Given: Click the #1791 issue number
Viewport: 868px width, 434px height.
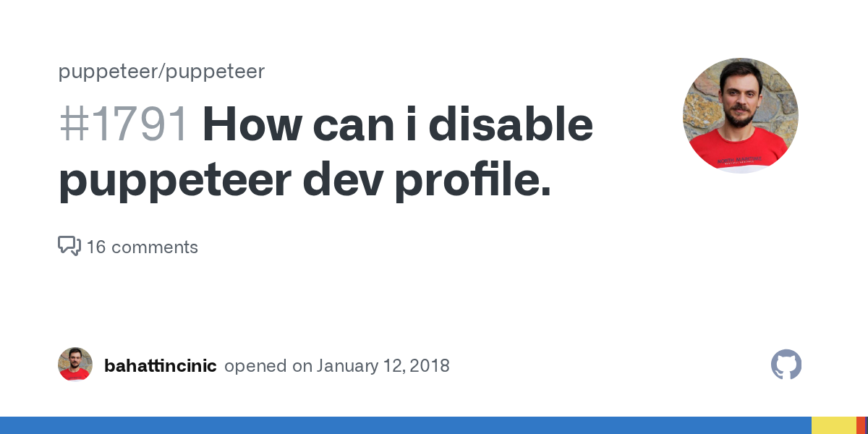Looking at the screenshot, I should pyautogui.click(x=124, y=125).
